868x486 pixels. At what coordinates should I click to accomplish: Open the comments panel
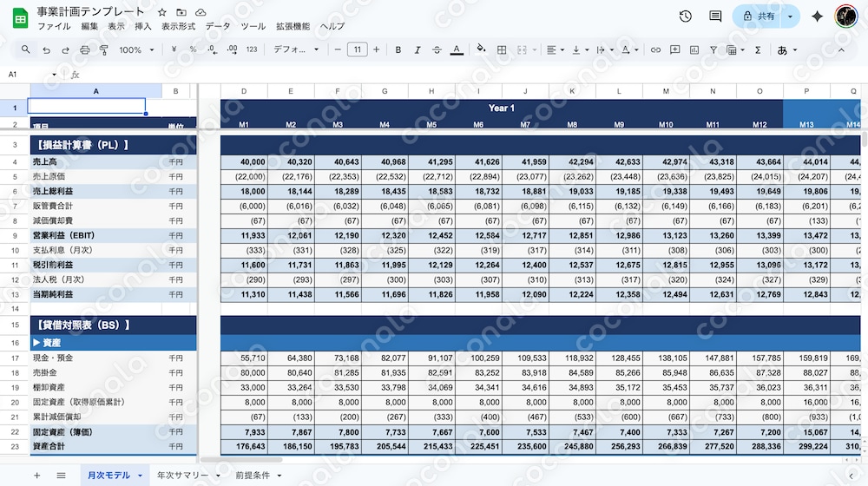715,16
